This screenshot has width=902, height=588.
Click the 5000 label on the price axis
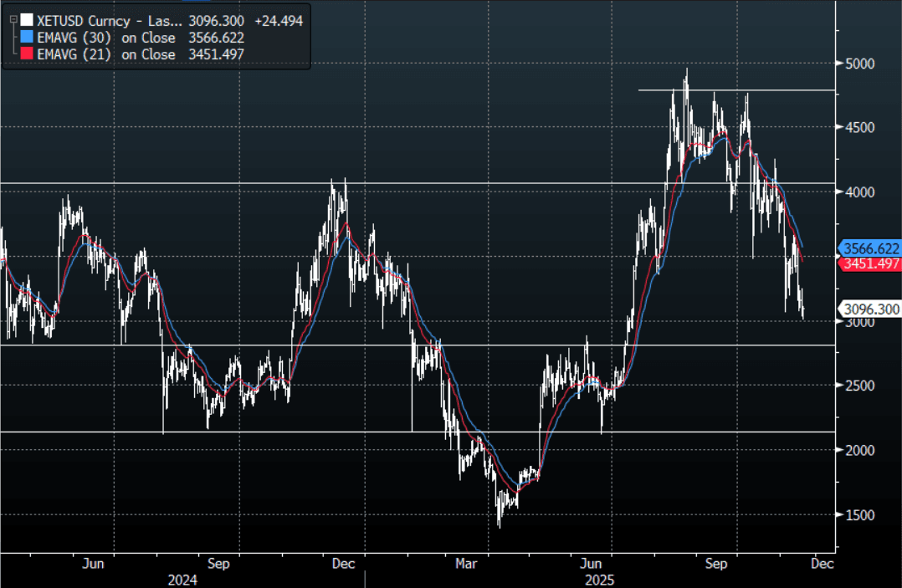point(859,64)
